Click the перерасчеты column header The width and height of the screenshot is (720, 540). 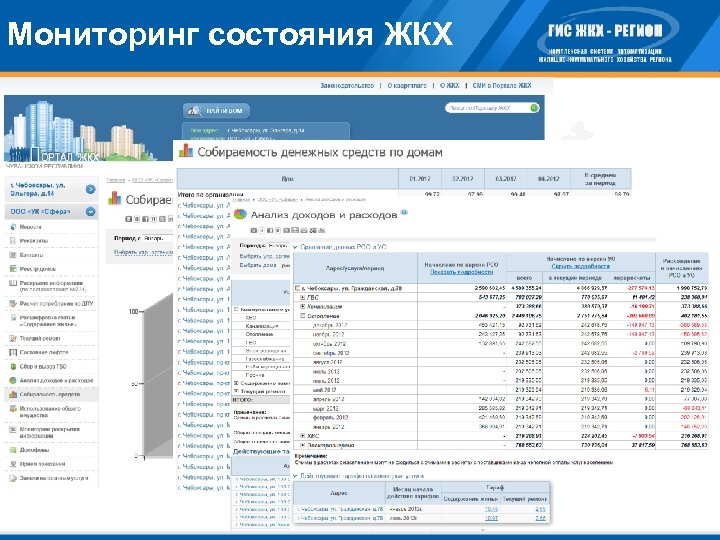click(x=632, y=278)
